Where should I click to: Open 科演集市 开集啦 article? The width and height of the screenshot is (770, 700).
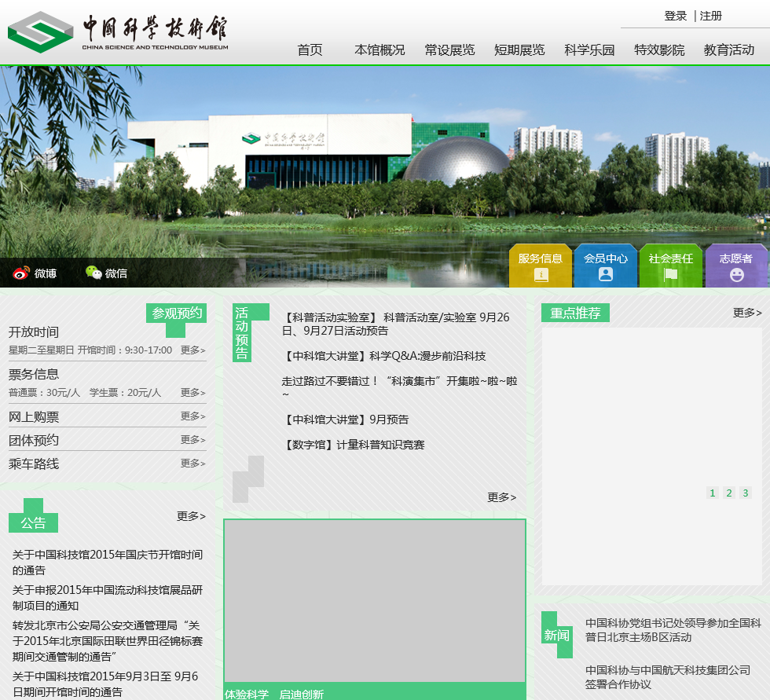click(x=399, y=387)
